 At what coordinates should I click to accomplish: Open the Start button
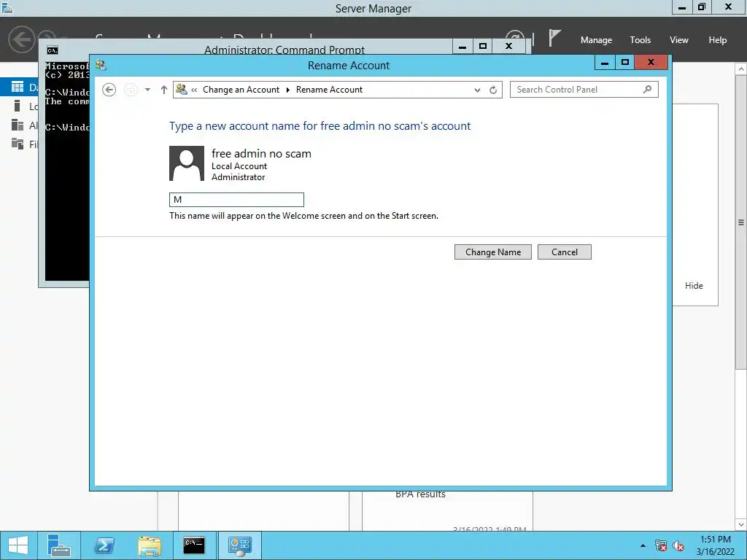tap(18, 545)
